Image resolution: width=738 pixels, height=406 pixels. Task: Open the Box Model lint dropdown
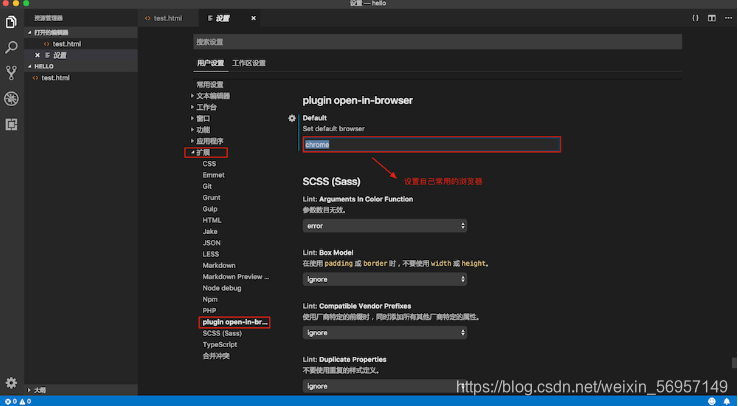point(385,279)
